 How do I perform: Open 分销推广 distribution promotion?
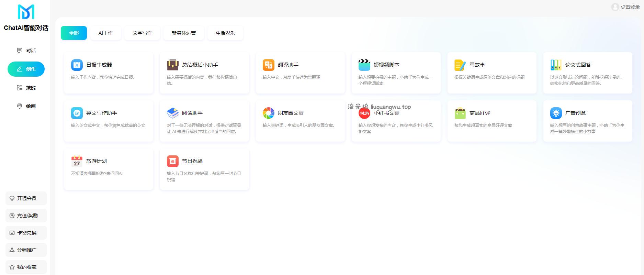click(26, 250)
